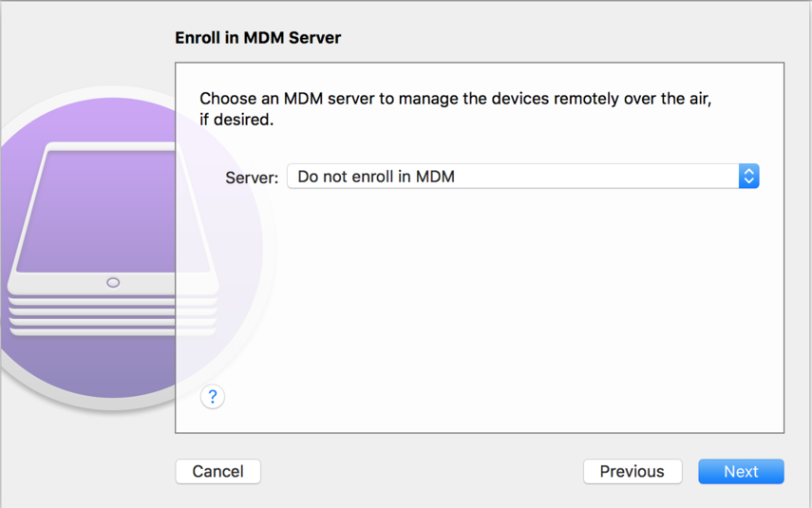Select the "Do not enroll in MDM" field
This screenshot has height=508, width=812.
point(376,177)
